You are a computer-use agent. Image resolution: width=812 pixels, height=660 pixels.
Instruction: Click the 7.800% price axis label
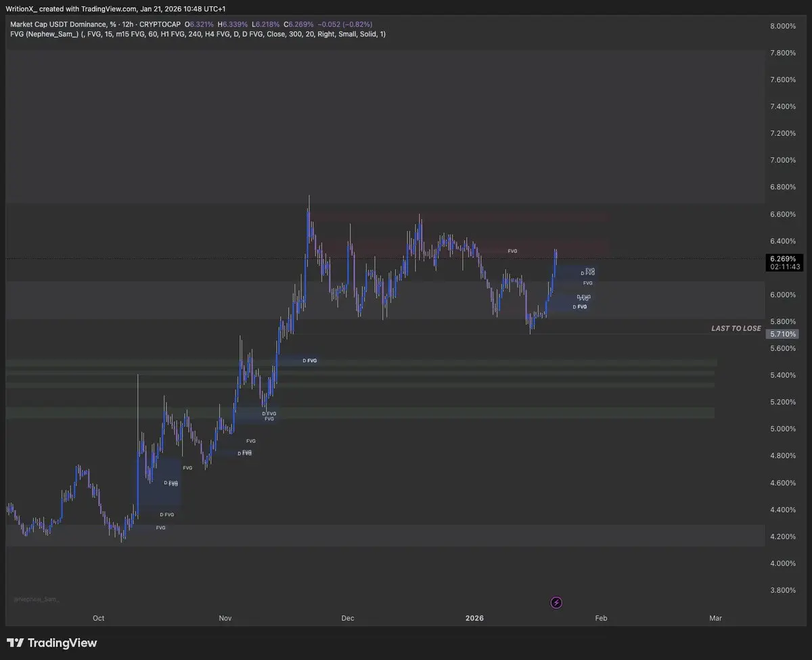pyautogui.click(x=783, y=53)
